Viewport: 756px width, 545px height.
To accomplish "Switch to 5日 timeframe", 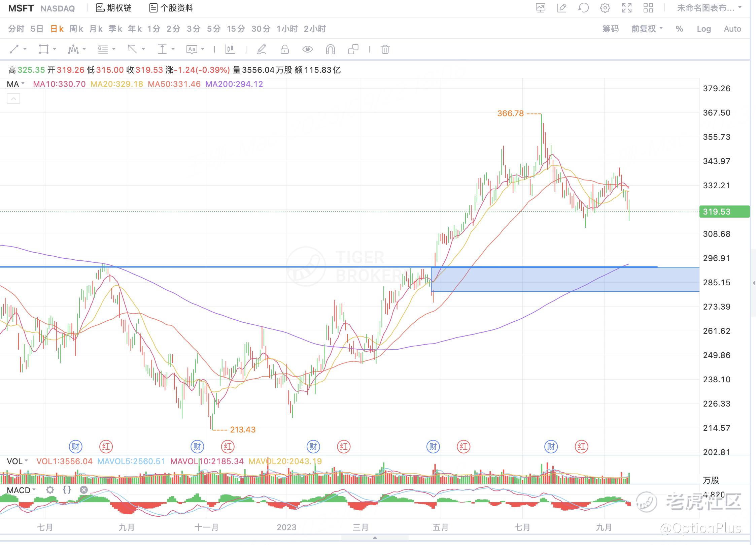I will tap(37, 29).
